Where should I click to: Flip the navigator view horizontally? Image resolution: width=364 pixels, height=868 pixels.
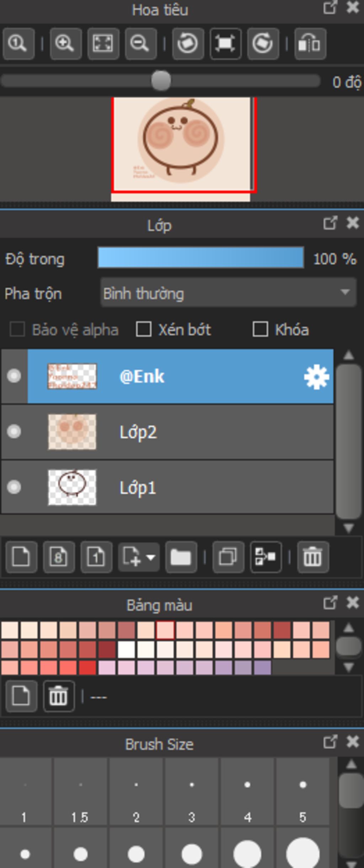point(310,44)
